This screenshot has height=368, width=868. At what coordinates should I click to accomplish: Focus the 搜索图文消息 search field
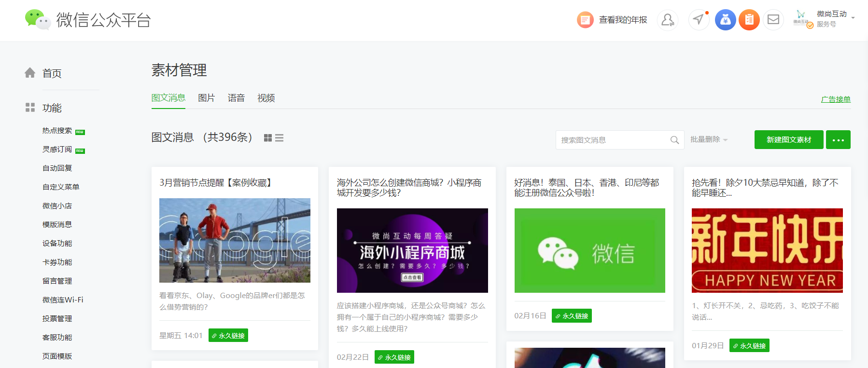[x=620, y=140]
